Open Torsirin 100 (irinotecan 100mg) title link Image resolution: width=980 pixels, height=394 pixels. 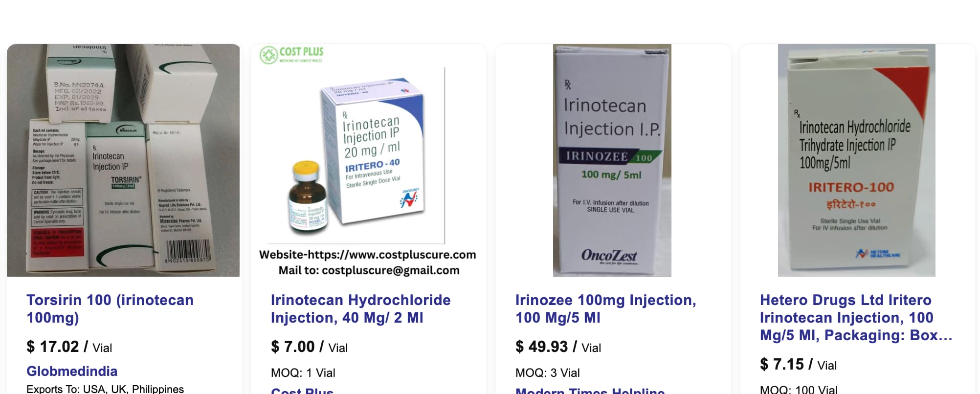tap(110, 309)
